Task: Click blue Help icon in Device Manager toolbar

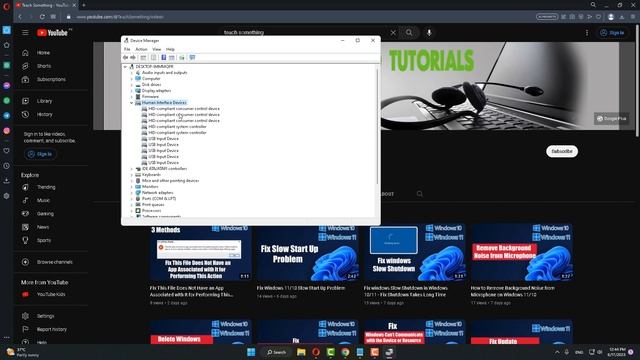Action: pos(163,58)
